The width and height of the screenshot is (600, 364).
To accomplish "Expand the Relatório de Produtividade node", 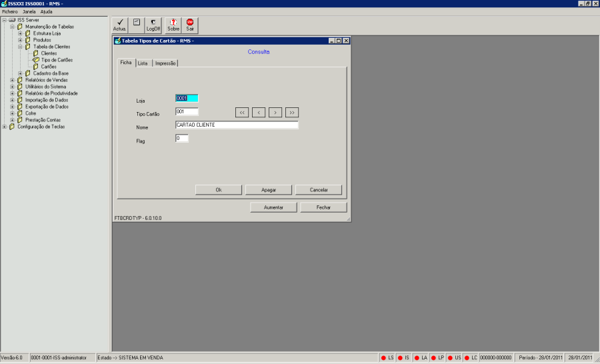I will 12,93.
